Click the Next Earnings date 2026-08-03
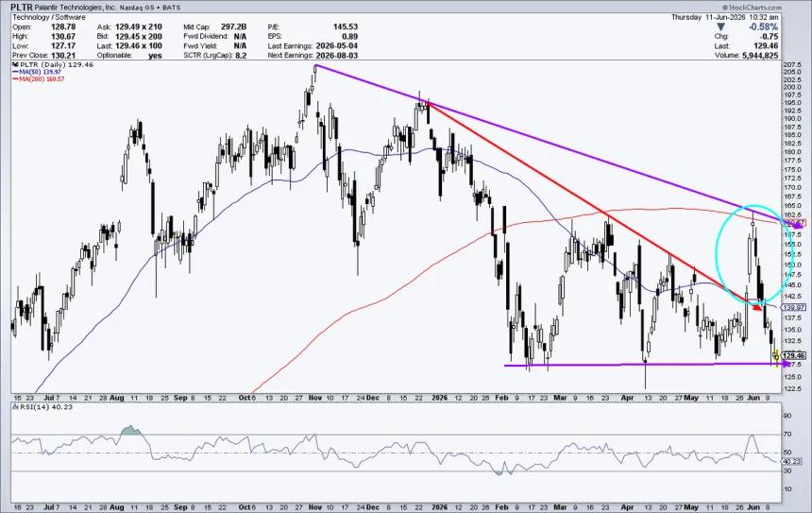812x513 pixels. [337, 55]
